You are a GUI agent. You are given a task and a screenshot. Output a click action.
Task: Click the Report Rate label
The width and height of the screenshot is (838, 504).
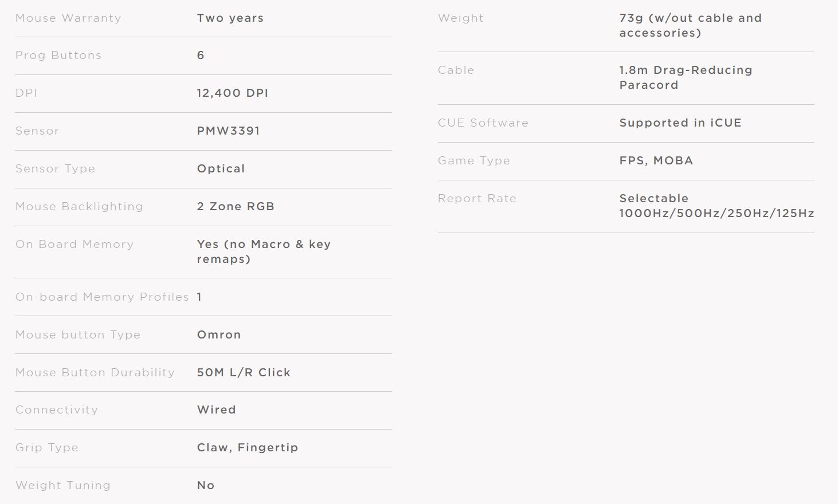(x=477, y=199)
